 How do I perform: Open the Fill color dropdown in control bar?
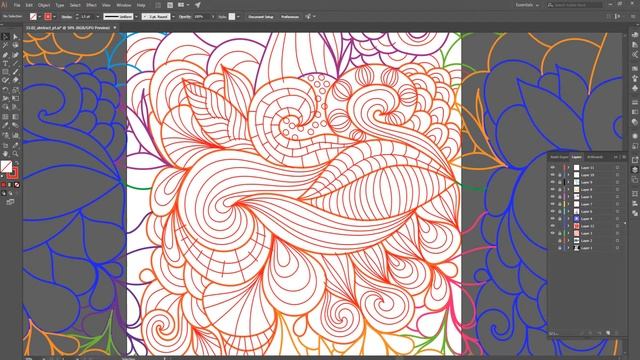click(x=39, y=17)
